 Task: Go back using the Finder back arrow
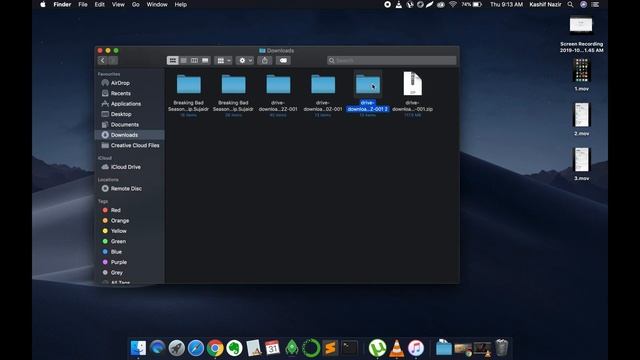(102, 60)
